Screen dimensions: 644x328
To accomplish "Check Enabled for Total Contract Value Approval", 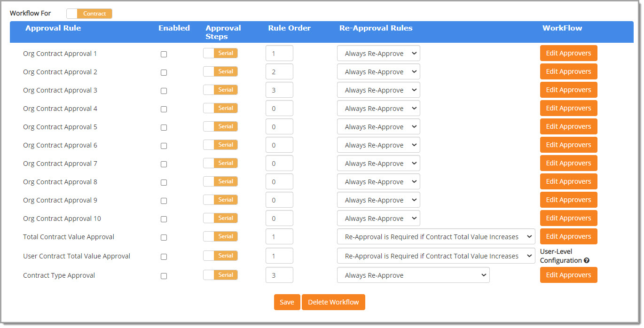I will click(x=164, y=237).
